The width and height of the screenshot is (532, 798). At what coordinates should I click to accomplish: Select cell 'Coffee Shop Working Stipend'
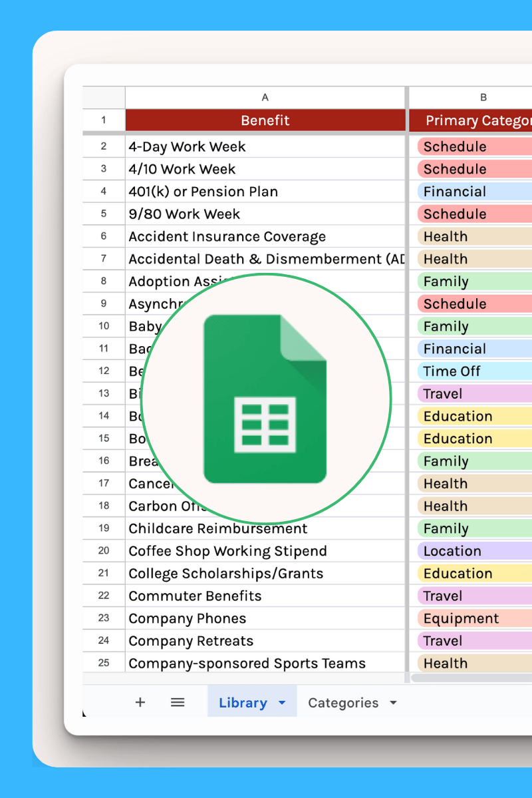(x=265, y=550)
